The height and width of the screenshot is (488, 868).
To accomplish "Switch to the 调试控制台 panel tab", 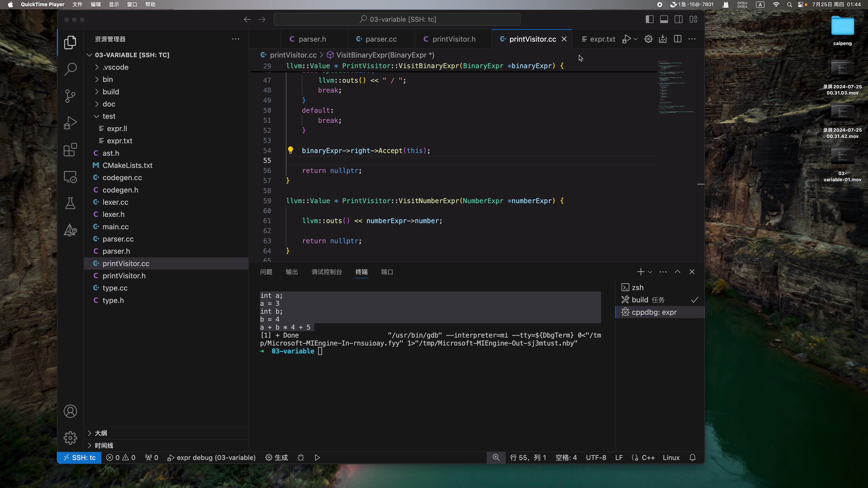I will pyautogui.click(x=327, y=272).
